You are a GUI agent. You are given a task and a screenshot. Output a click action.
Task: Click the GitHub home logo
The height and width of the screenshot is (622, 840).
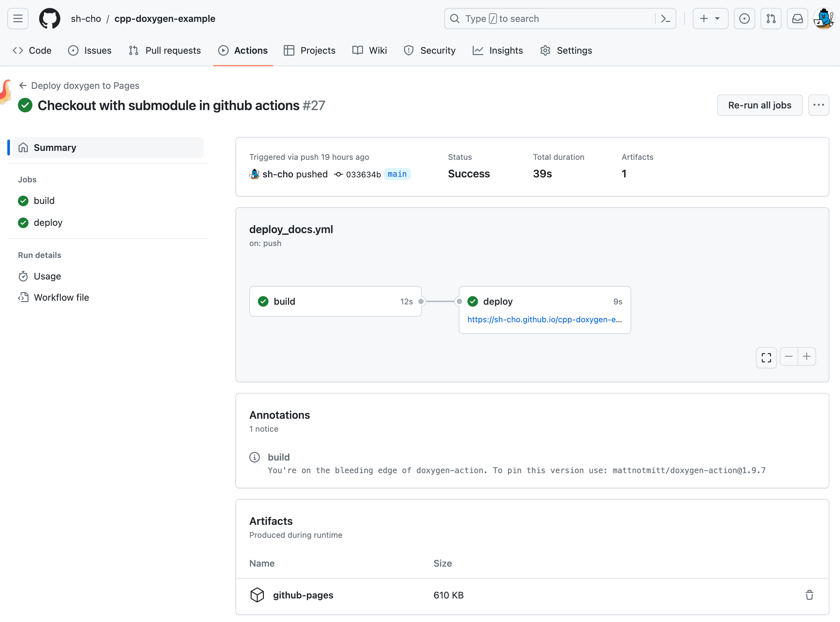(x=49, y=19)
